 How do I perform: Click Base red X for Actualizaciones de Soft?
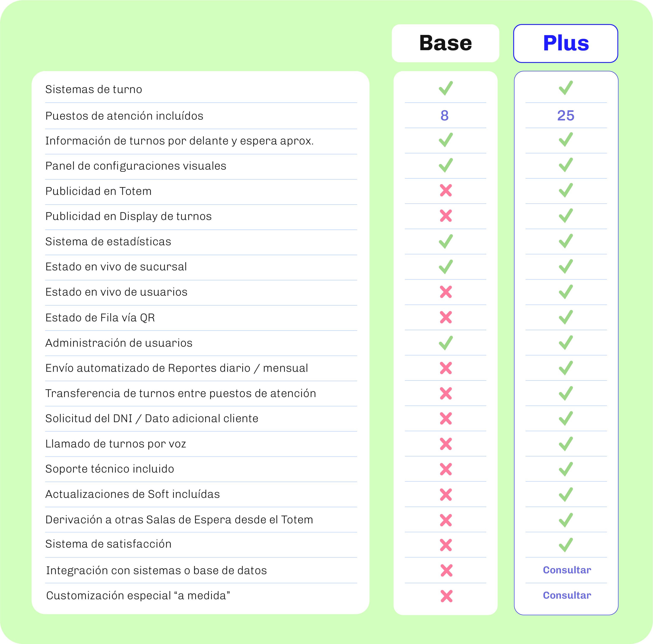click(446, 494)
